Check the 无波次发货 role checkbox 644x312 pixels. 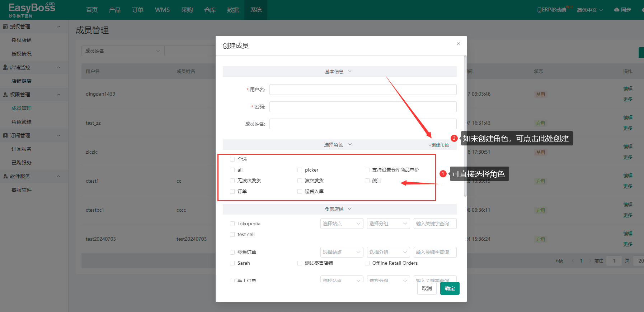232,181
